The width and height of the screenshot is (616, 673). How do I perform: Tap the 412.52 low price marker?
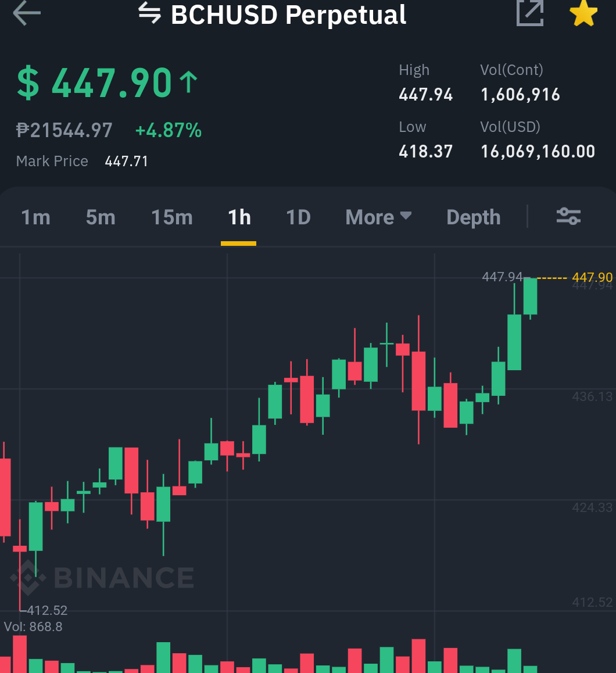pyautogui.click(x=47, y=610)
